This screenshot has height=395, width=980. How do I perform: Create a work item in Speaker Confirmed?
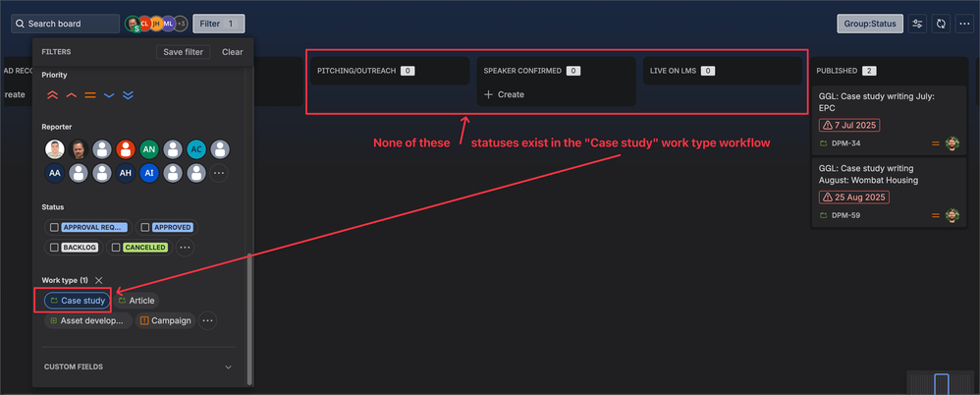[x=505, y=94]
